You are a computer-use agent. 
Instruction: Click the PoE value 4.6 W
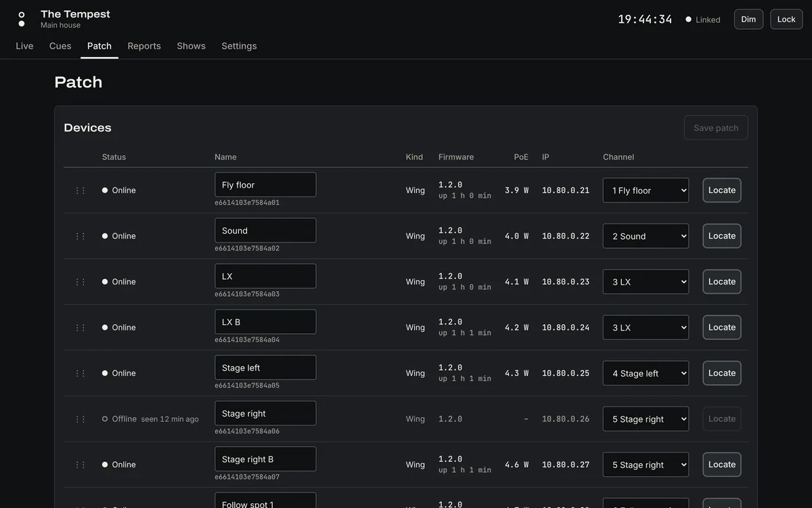click(x=516, y=465)
